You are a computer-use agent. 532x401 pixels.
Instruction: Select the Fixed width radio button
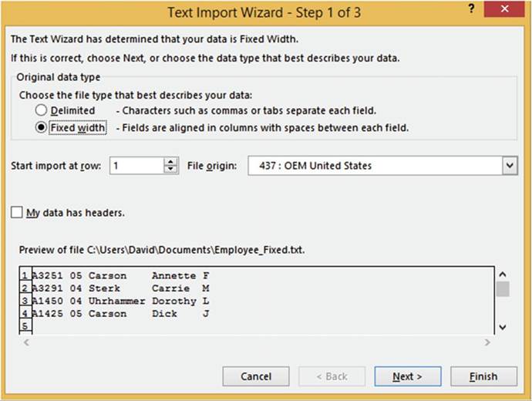[41, 128]
